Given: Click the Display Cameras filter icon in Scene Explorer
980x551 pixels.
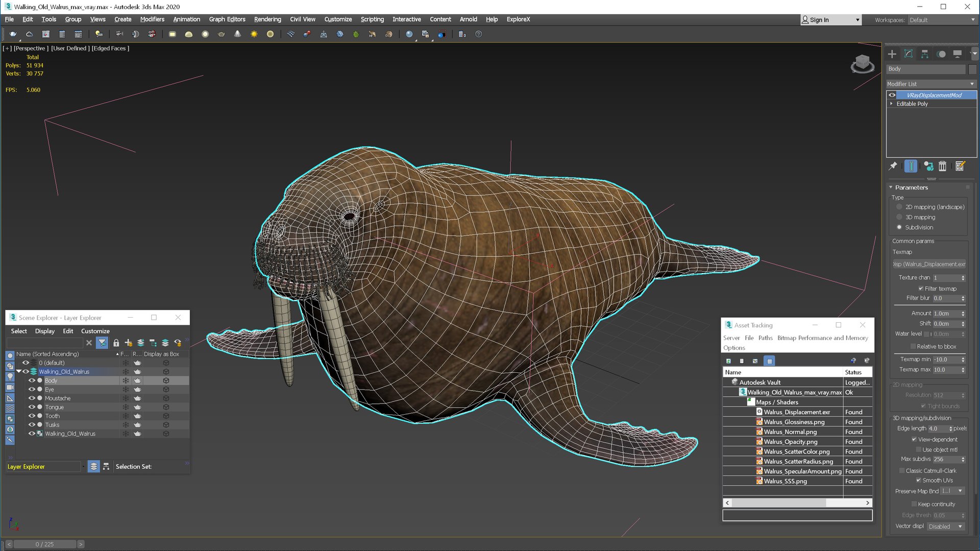Looking at the screenshot, I should pyautogui.click(x=10, y=388).
